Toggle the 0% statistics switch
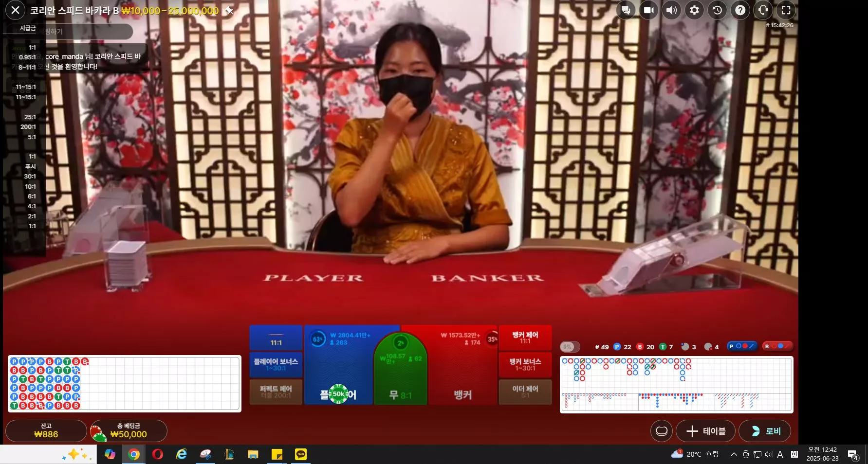This screenshot has height=464, width=868. [x=570, y=347]
